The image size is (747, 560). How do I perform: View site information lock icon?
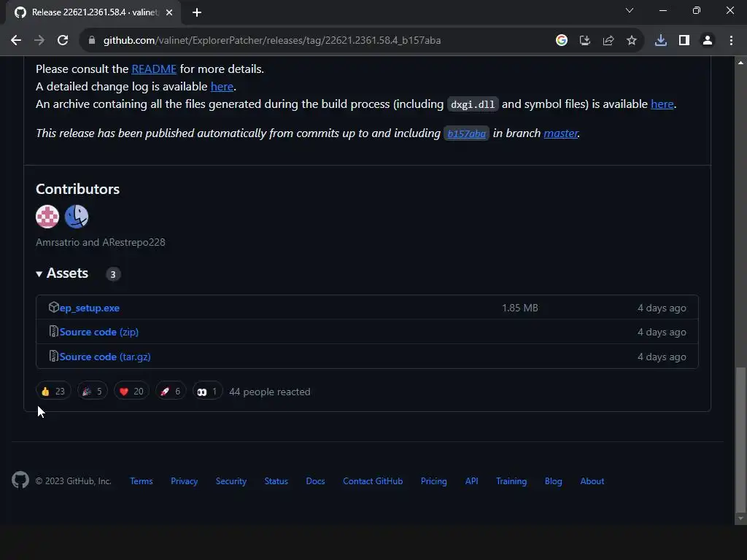point(92,41)
